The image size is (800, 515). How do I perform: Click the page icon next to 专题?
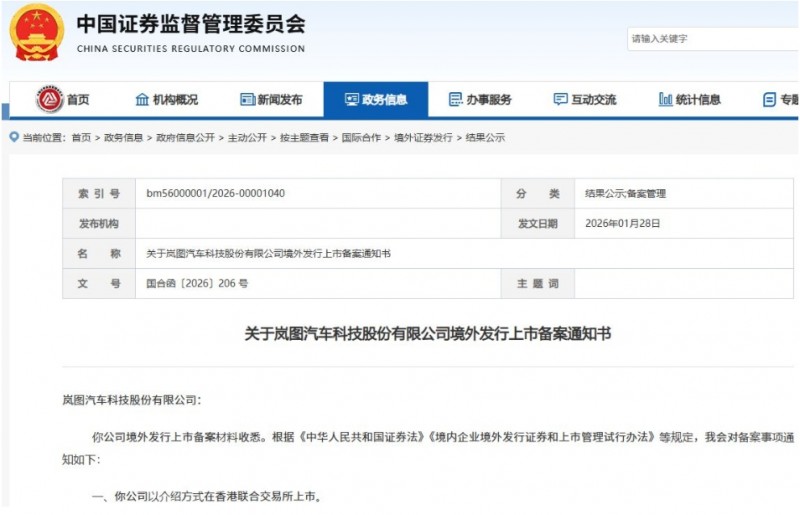(x=769, y=100)
